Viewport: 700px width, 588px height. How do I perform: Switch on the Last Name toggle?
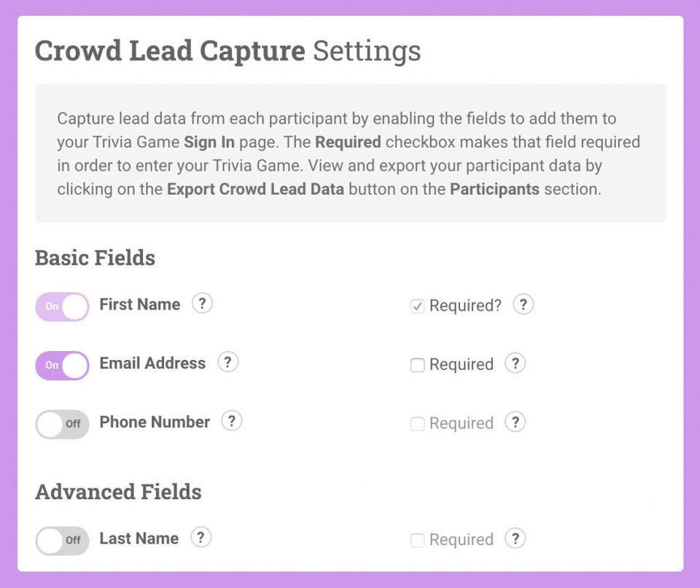(x=62, y=541)
